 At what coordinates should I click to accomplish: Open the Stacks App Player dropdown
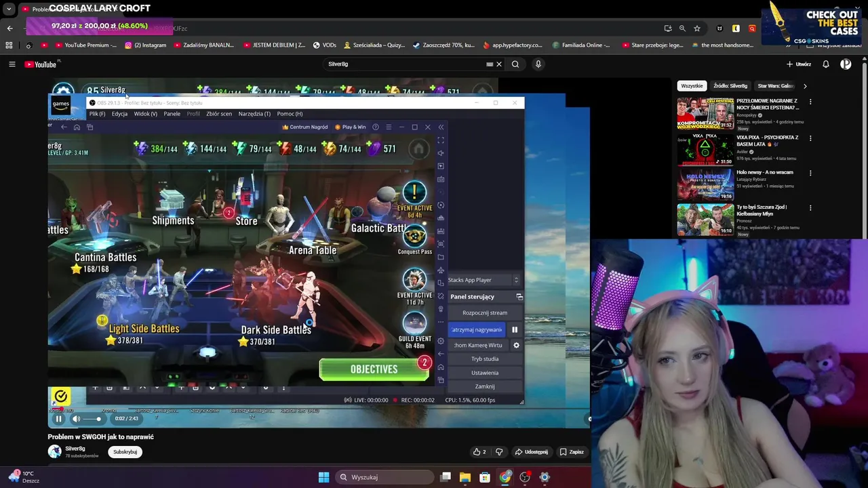coord(484,280)
